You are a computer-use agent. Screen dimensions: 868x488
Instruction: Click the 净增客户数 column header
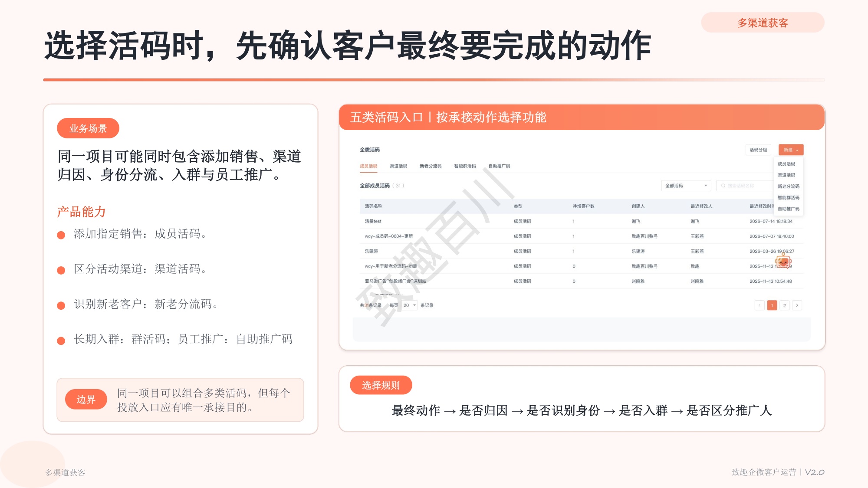[583, 206]
